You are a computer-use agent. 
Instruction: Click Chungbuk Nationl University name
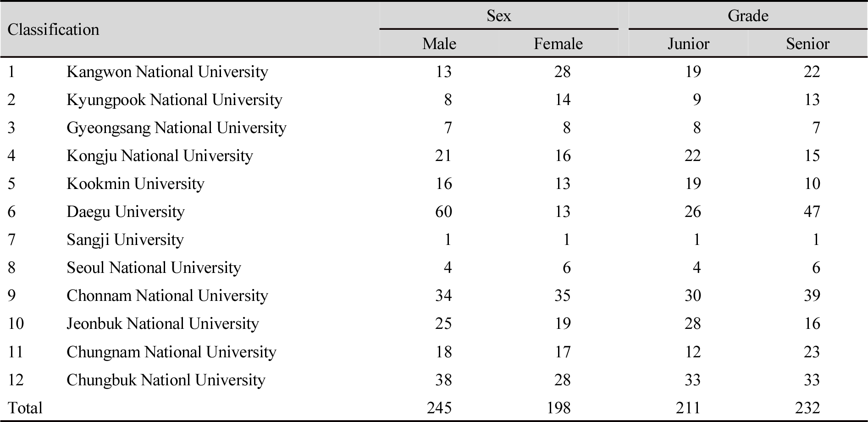click(166, 380)
